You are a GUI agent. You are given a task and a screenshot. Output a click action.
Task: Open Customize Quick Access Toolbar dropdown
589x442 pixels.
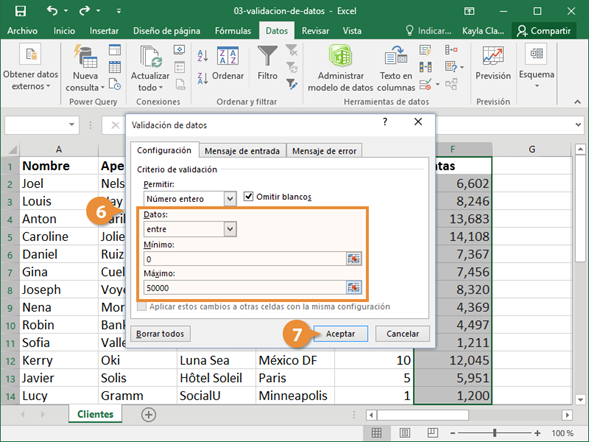pos(119,11)
